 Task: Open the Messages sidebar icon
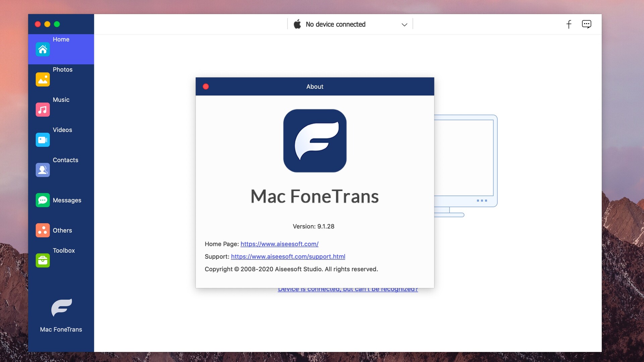tap(43, 200)
